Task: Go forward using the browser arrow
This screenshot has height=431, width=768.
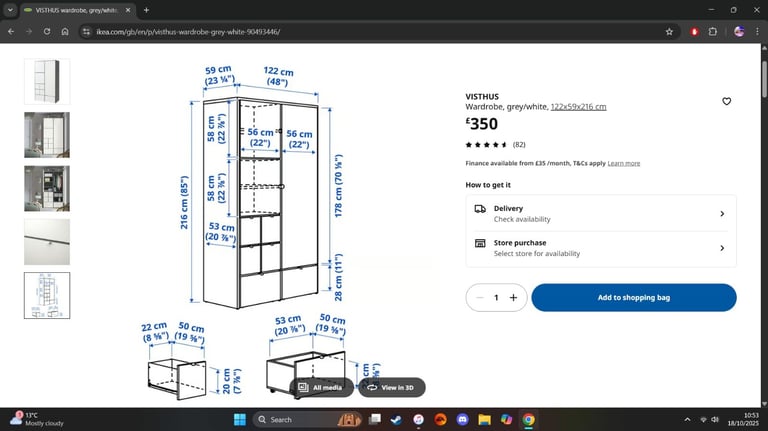Action: point(29,31)
